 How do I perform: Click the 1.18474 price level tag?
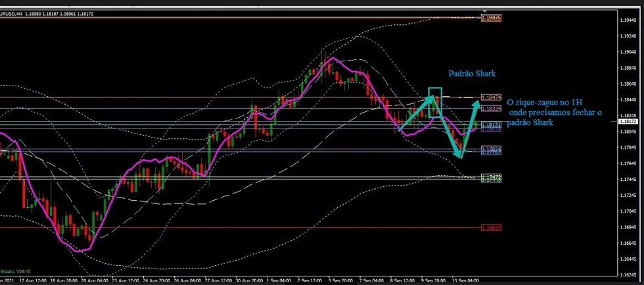pos(491,97)
